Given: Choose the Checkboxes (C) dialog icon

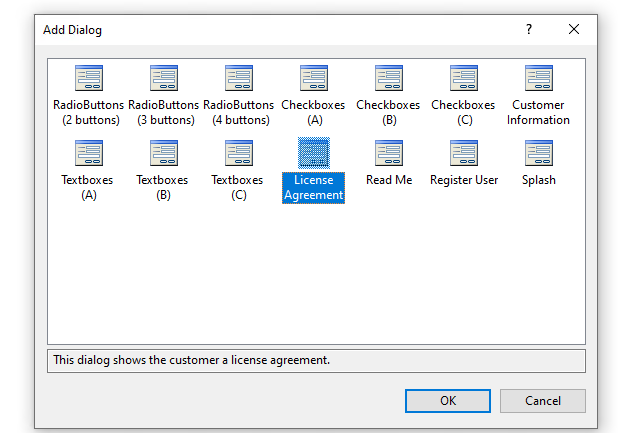Looking at the screenshot, I should (464, 78).
